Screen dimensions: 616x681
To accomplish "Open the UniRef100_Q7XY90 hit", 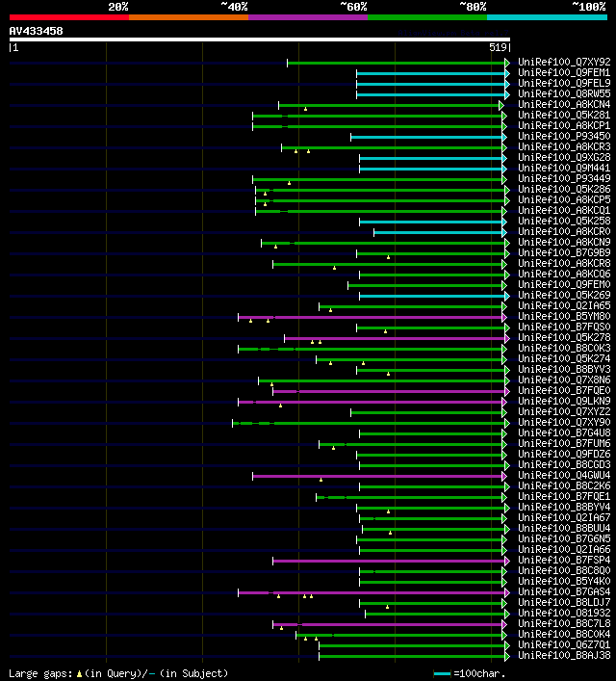I will [564, 422].
